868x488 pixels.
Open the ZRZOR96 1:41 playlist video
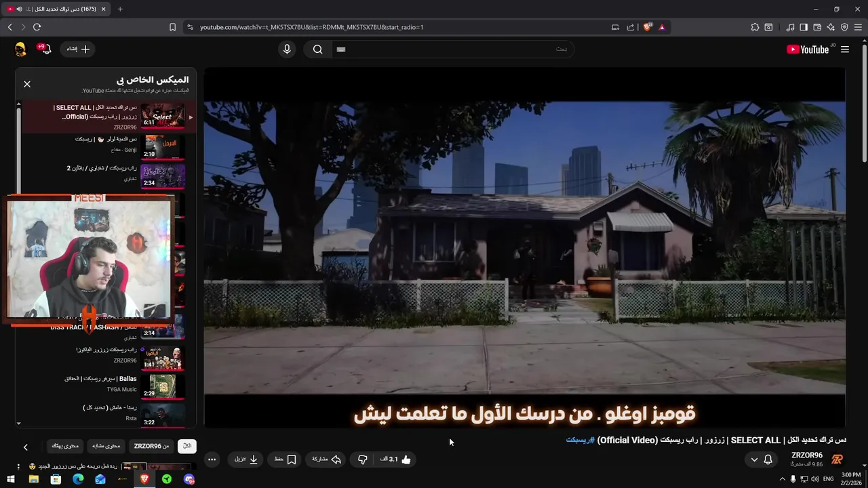109,357
